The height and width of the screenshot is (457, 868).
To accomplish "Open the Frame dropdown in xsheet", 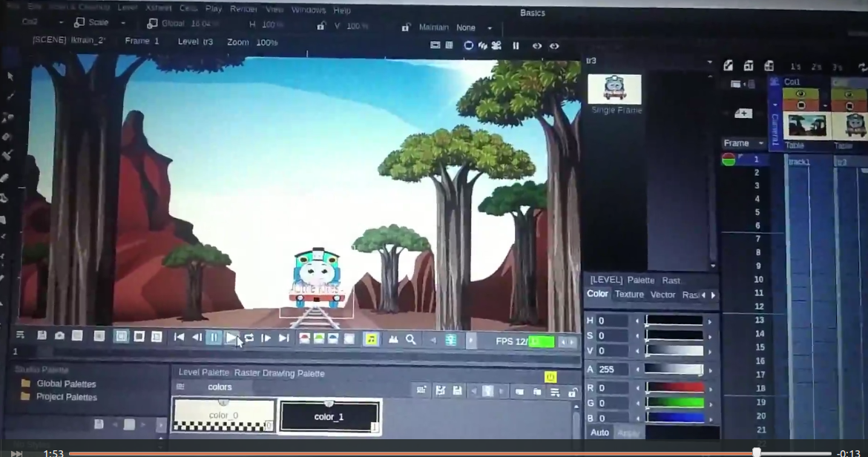I will coord(743,143).
